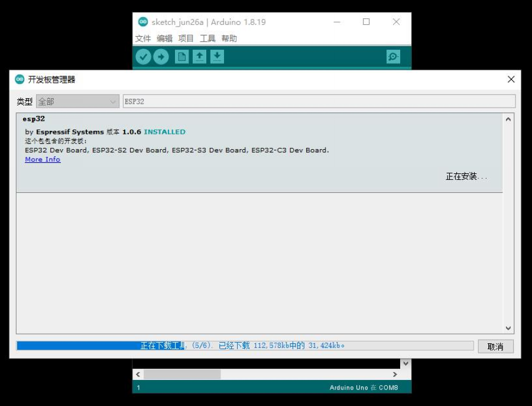Click the ESP32 search field

tap(319, 101)
